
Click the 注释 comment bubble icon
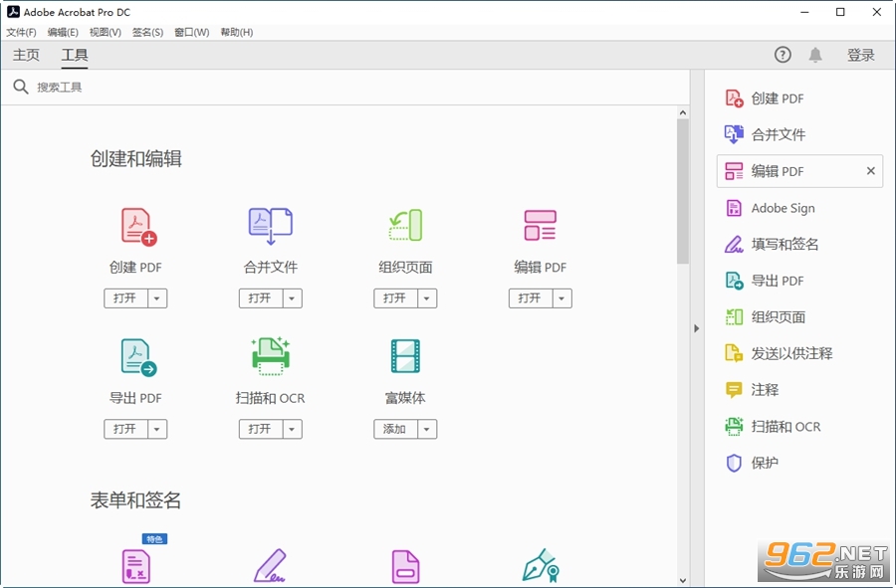click(x=734, y=390)
